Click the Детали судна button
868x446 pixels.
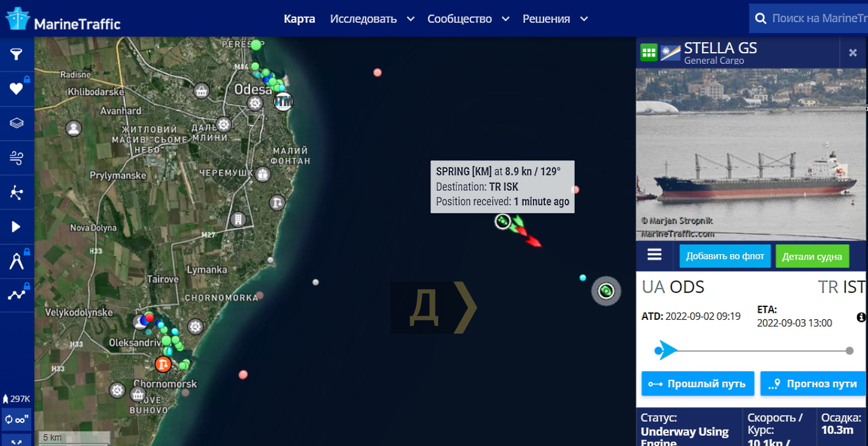[x=812, y=256]
